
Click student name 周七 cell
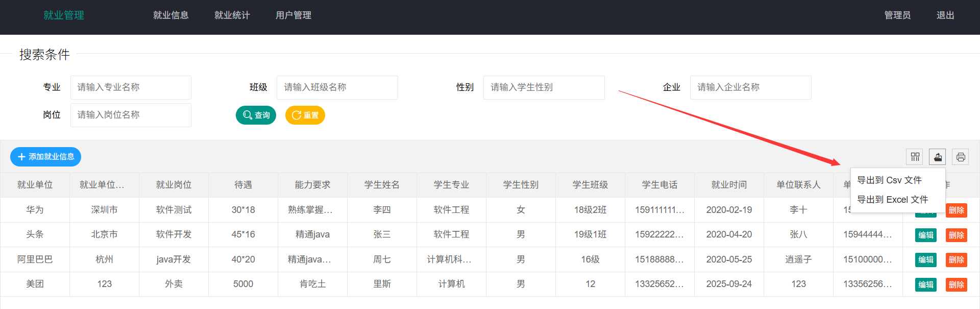pyautogui.click(x=382, y=259)
